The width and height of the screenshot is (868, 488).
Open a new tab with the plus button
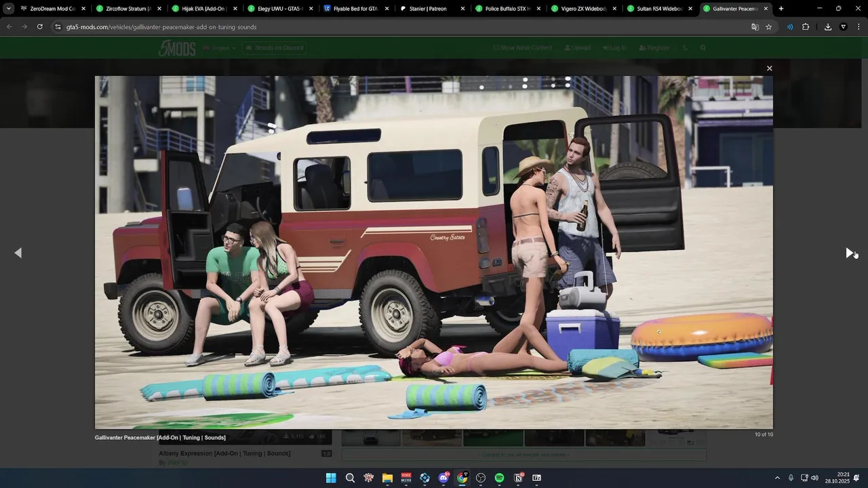coord(781,9)
